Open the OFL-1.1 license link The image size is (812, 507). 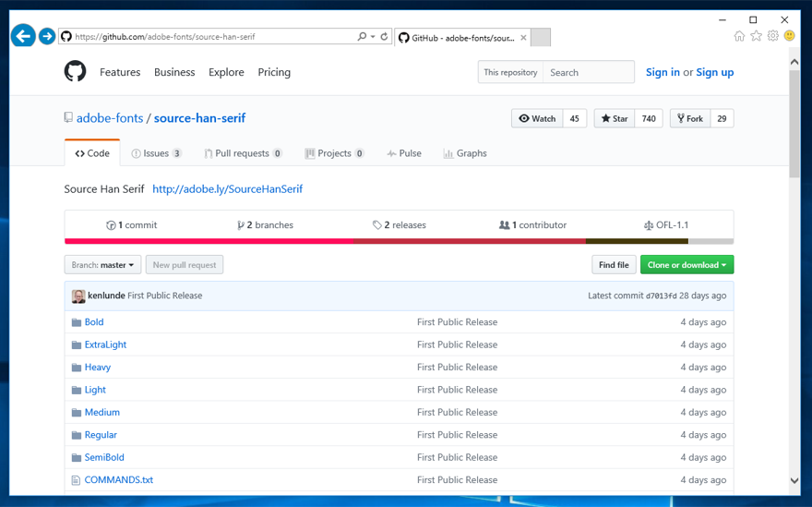tap(666, 225)
